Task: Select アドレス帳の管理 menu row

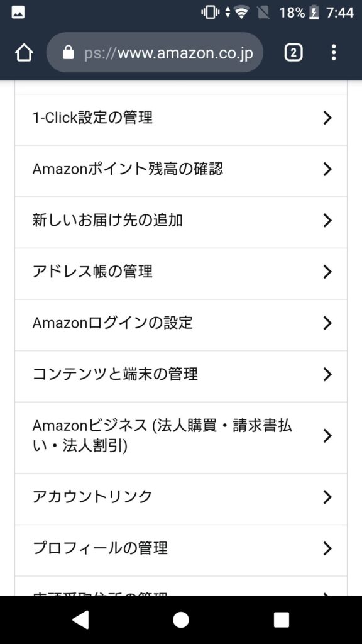Action: tap(181, 274)
